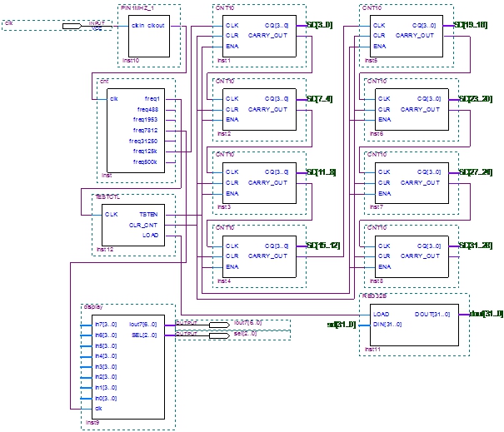Viewport: 504px width, 432px height.
Task: Click the clkout port of PIN1MHZ_1
Action: point(156,25)
